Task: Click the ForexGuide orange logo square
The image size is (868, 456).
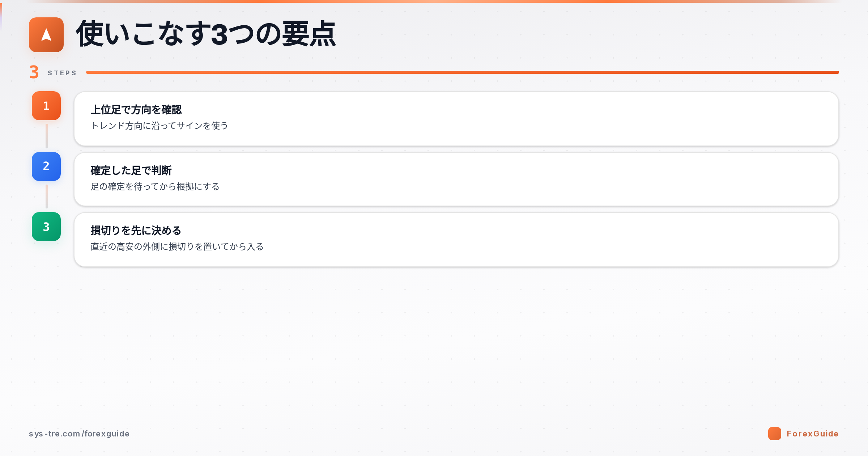Action: click(774, 434)
